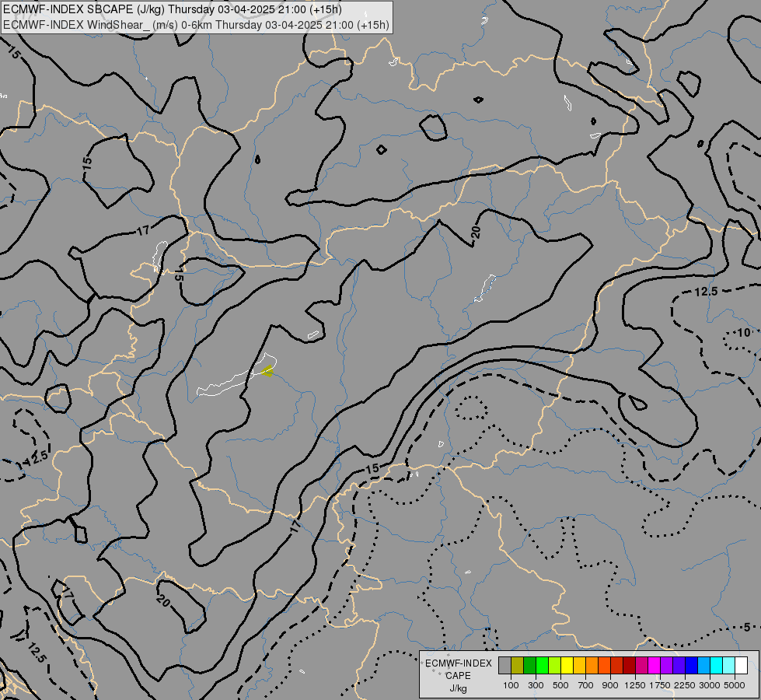This screenshot has height=700, width=761.
Task: Select the bright green CAPE legend swatch
Action: point(542,665)
